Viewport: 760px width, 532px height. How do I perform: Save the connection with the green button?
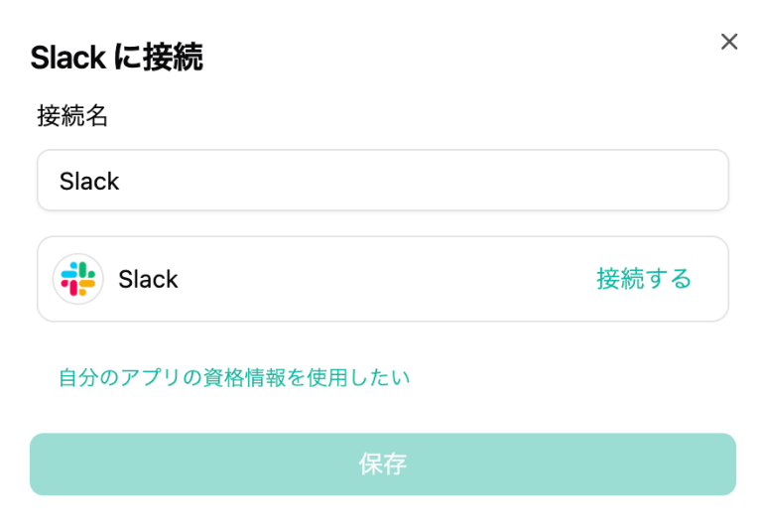pyautogui.click(x=382, y=464)
